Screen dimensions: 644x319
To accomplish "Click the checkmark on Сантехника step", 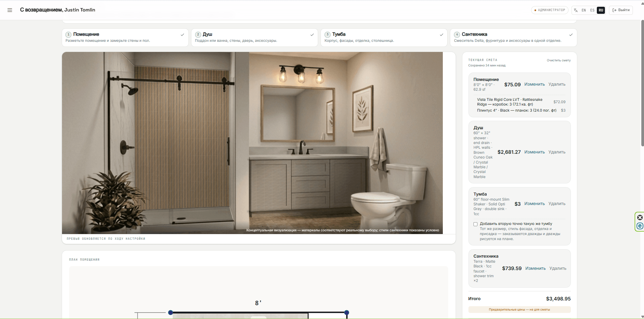I will [571, 35].
